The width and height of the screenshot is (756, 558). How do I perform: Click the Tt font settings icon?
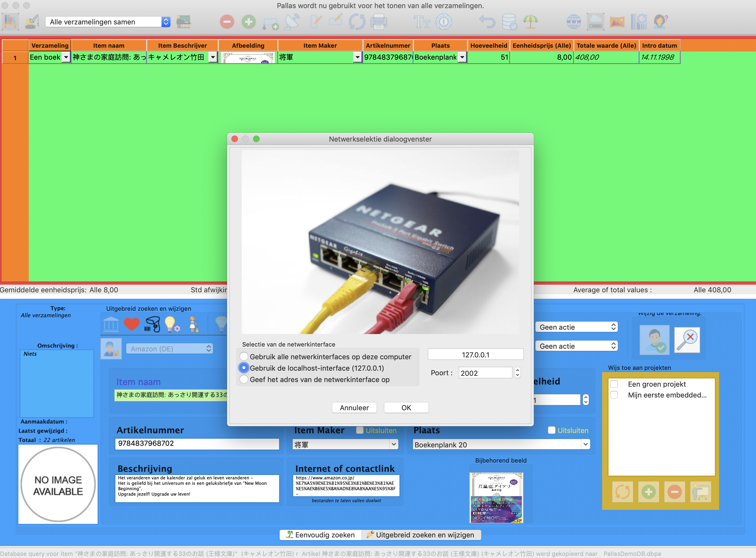click(x=422, y=22)
